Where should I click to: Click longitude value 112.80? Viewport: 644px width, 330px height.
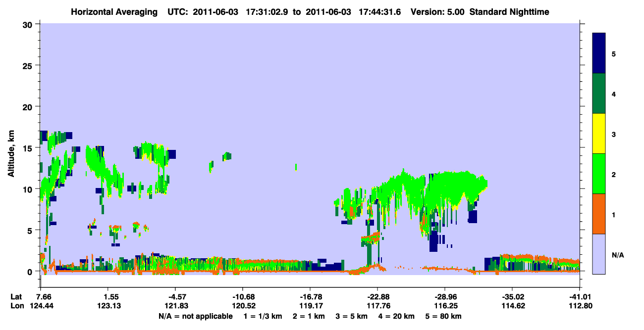coord(580,306)
